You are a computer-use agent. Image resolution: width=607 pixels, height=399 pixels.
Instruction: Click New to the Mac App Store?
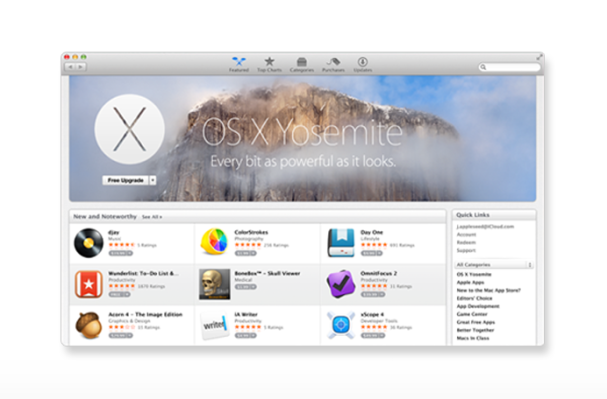(x=489, y=290)
